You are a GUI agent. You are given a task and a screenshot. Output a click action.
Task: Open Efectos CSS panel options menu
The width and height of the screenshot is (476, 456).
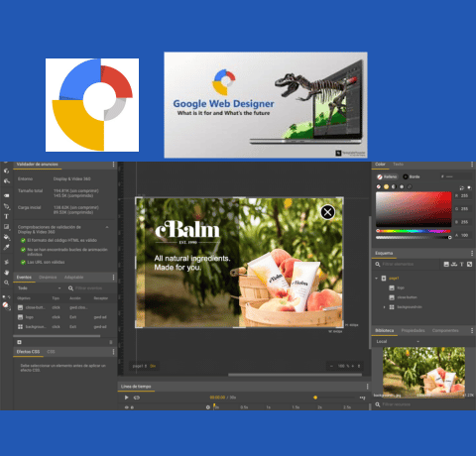pyautogui.click(x=113, y=352)
